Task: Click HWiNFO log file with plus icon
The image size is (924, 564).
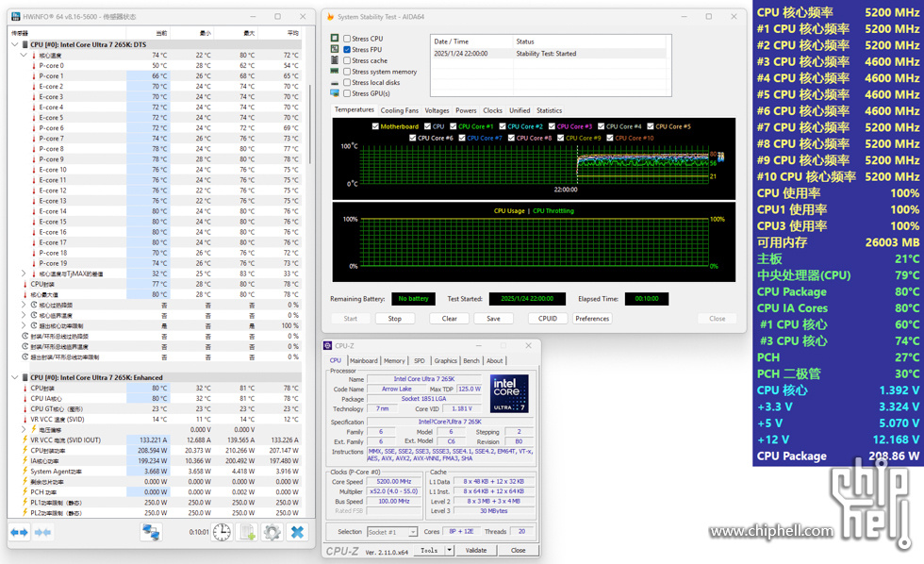Action: pyautogui.click(x=247, y=532)
